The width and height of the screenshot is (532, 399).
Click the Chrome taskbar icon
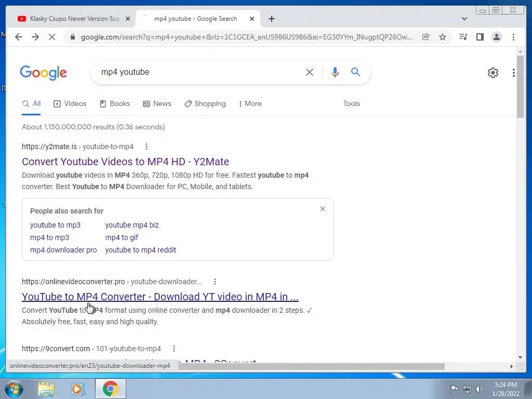coord(110,389)
